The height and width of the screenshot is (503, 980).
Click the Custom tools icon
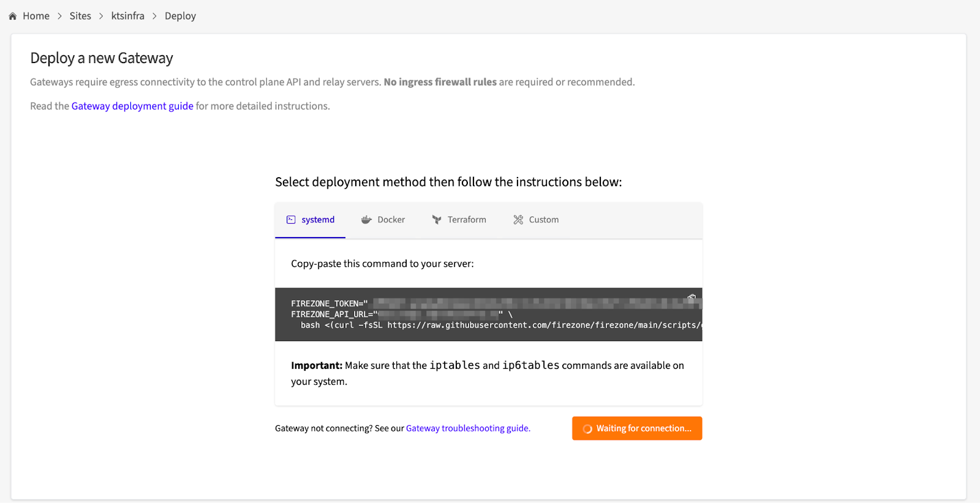pyautogui.click(x=518, y=220)
